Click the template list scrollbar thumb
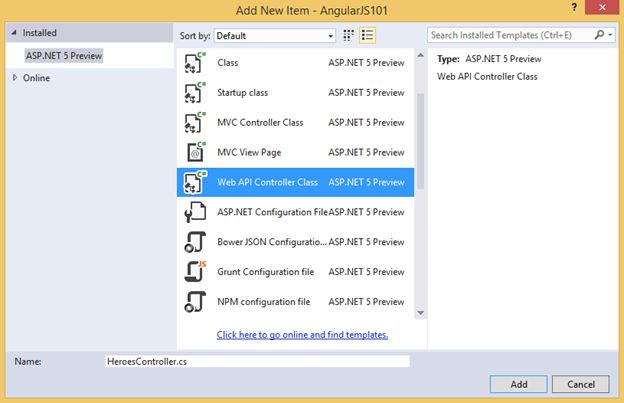This screenshot has width=624, height=403. pos(421,141)
